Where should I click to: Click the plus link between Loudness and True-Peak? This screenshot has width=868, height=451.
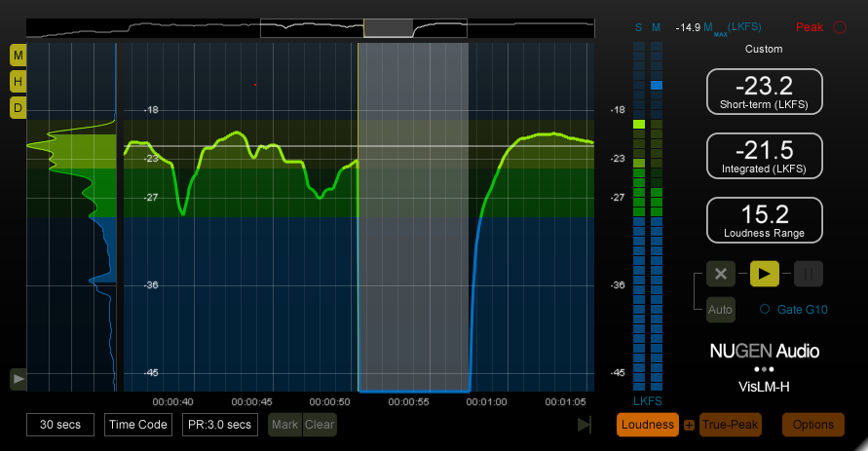(x=689, y=425)
